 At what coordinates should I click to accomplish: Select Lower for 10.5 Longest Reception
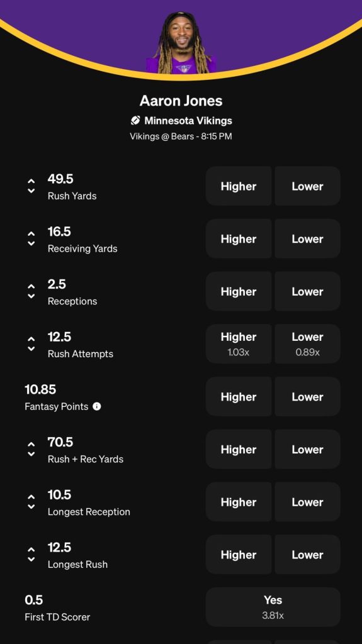pos(307,501)
